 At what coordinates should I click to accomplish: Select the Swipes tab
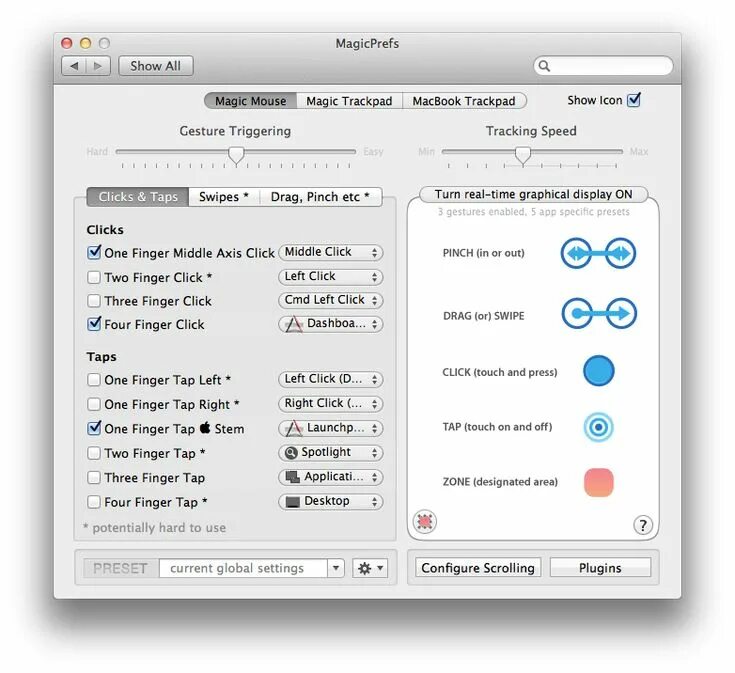[224, 197]
